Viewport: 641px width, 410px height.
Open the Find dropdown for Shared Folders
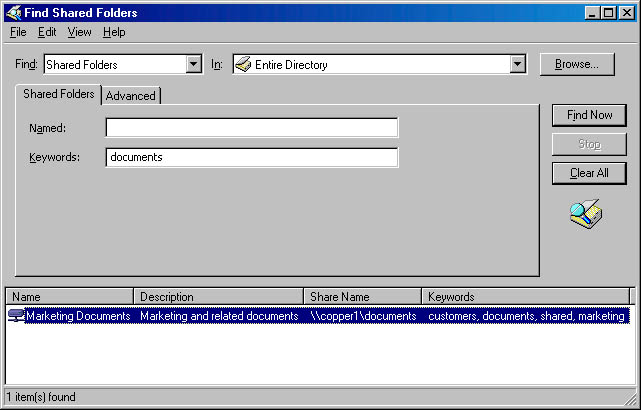(x=194, y=65)
